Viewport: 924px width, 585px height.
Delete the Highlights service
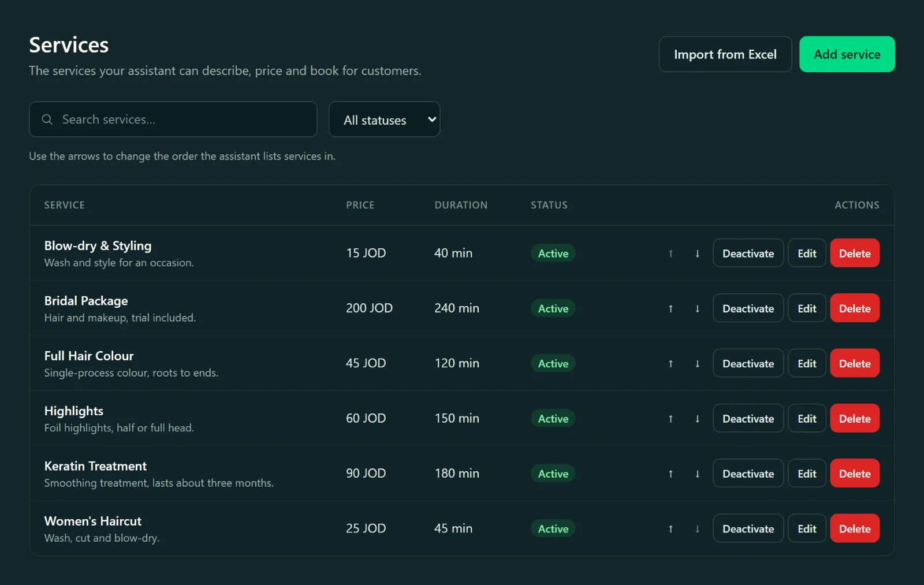coord(855,418)
